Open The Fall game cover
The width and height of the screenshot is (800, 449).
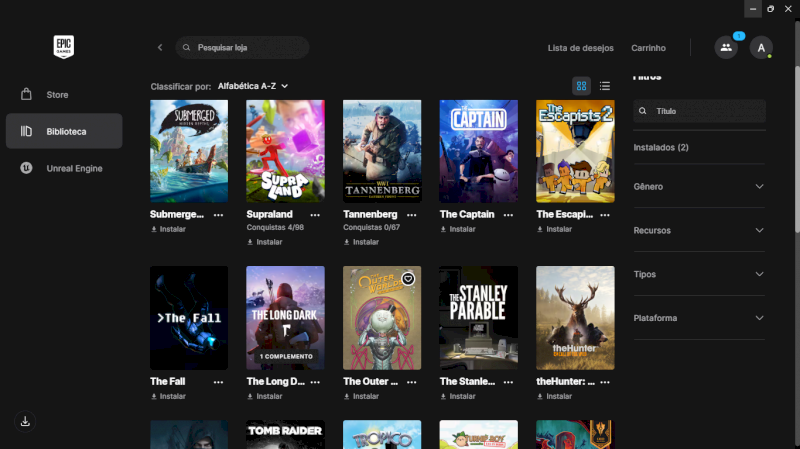[189, 317]
